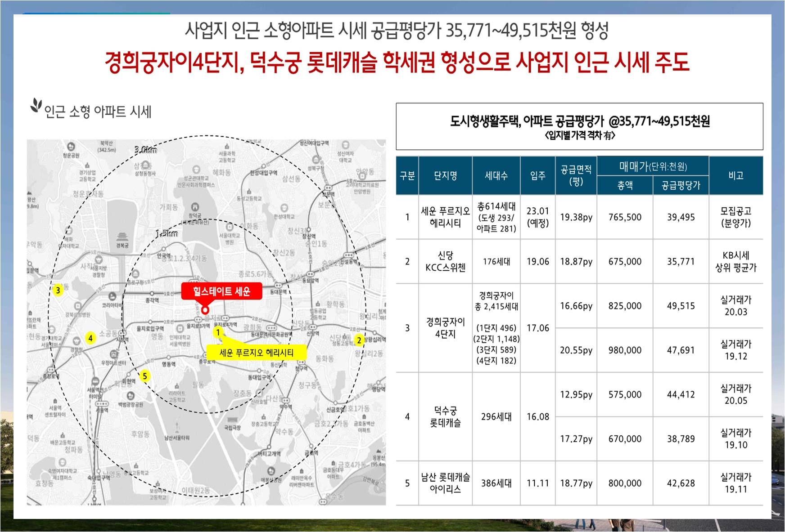Screen dimensions: 785x532
Task: Click the leaf icon beside 인근 소형 아파트 시세
Action: pyautogui.click(x=36, y=106)
